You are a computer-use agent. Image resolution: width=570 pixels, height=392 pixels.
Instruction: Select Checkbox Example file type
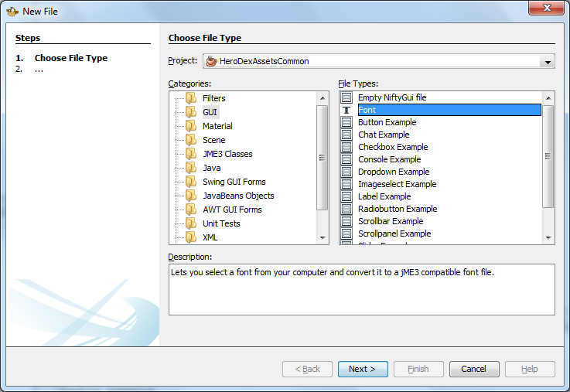(x=392, y=147)
